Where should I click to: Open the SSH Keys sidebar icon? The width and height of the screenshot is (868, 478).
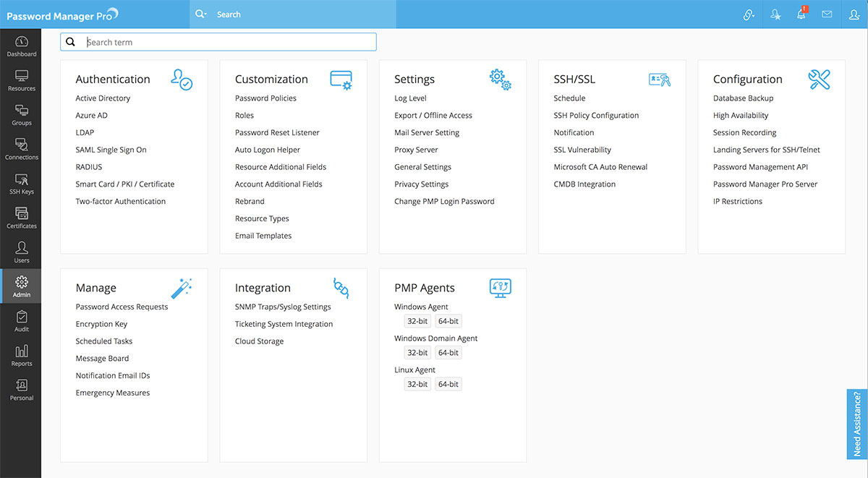point(21,179)
